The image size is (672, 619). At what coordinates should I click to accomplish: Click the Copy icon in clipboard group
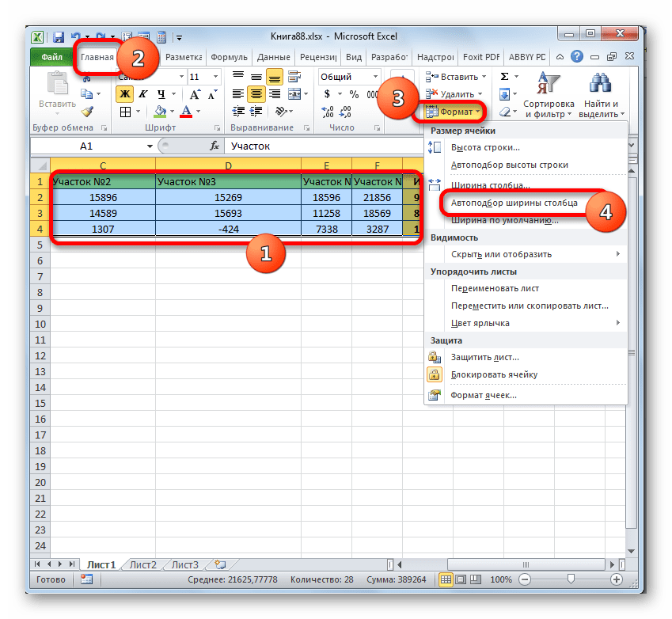[x=86, y=93]
